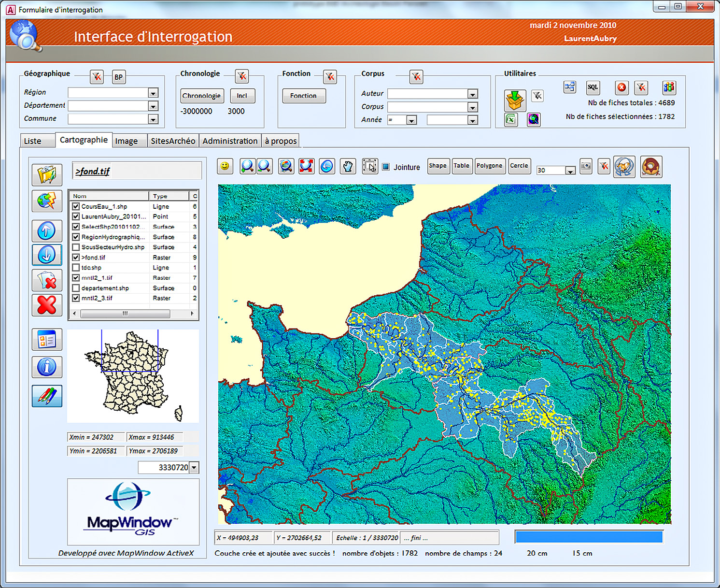Viewport: 720px width, 588px height.
Task: Toggle the >fond.tif layer checkbox
Action: click(76, 258)
